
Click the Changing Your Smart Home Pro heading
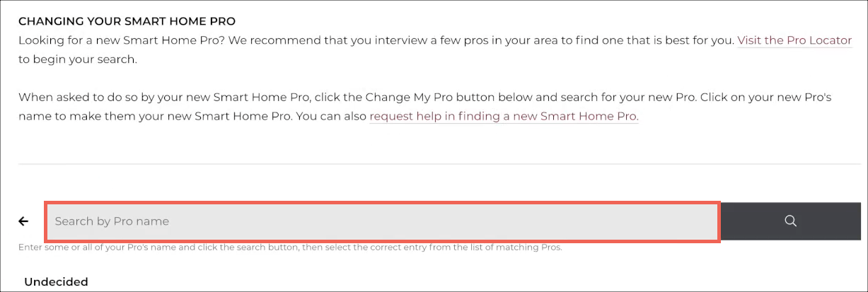(x=127, y=22)
